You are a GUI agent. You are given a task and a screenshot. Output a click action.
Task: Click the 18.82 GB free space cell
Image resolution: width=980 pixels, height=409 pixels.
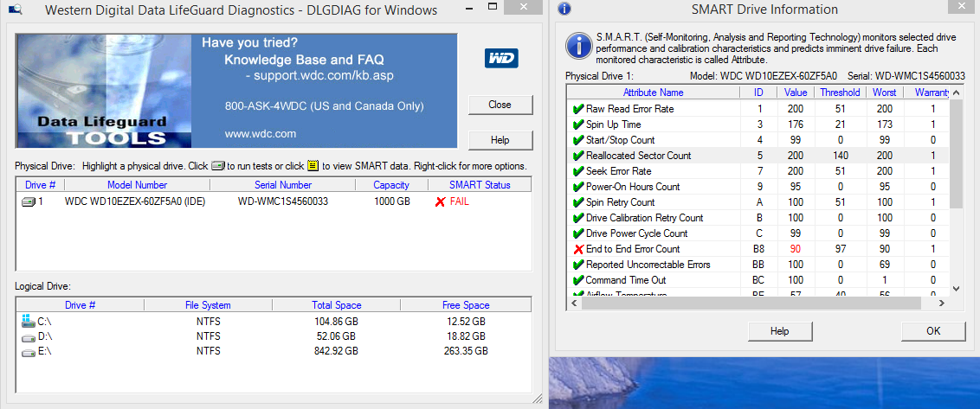[x=465, y=336]
